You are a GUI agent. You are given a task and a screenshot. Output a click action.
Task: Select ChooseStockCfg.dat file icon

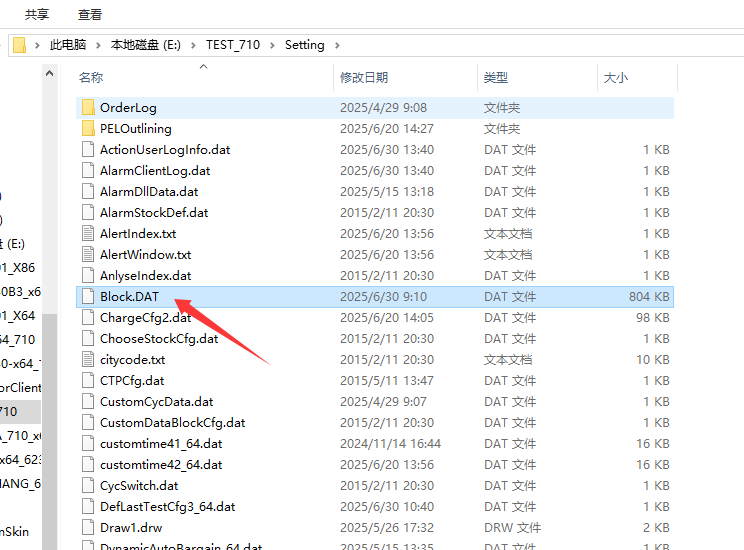pos(88,338)
